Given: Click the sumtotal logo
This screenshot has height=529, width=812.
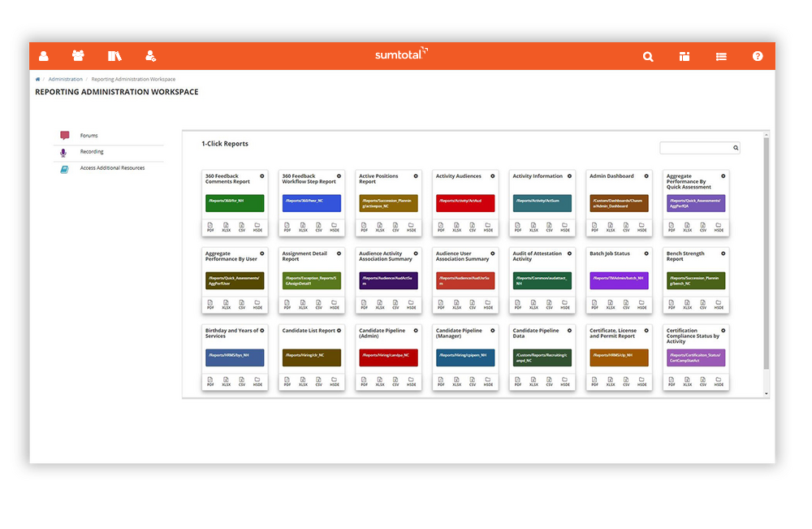Looking at the screenshot, I should coord(401,54).
